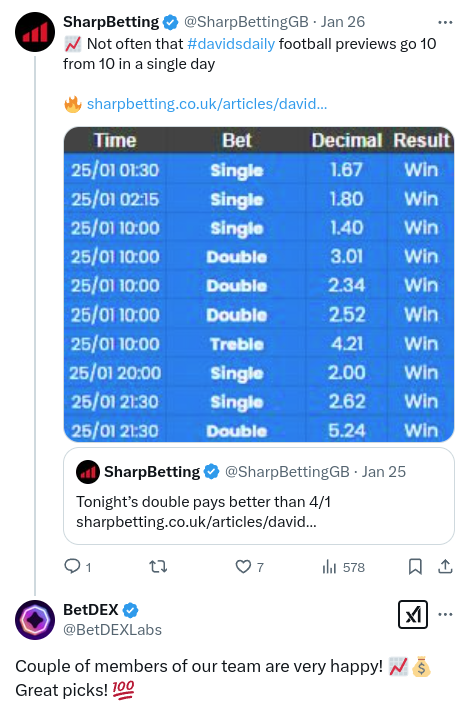The image size is (466, 713).
Task: Open the more options menu on SharpBetting tweet
Action: pyautogui.click(x=445, y=22)
